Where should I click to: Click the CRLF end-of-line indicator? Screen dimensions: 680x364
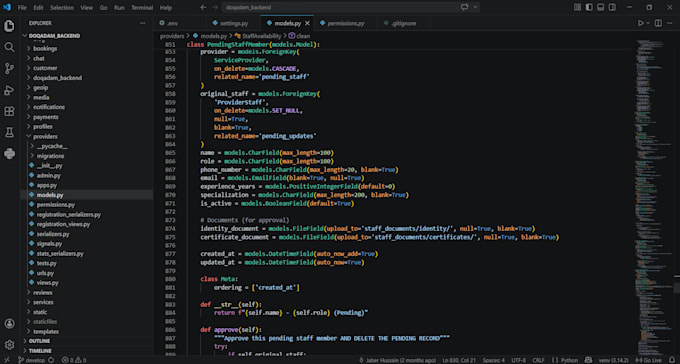pos(538,360)
